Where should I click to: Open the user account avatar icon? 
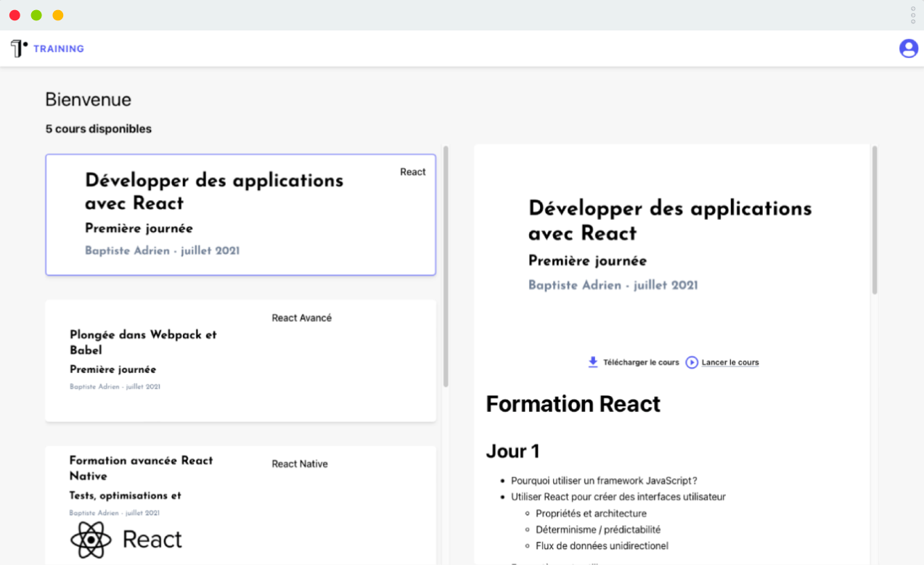coord(908,48)
